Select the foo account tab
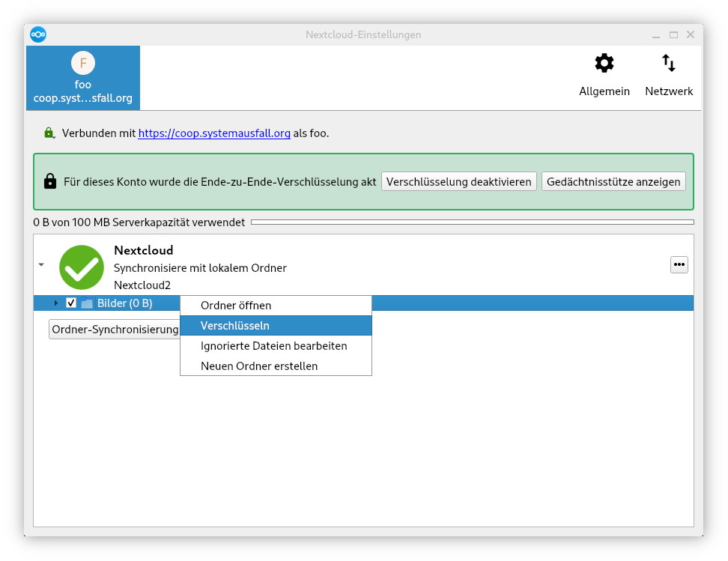728x561 pixels. click(x=83, y=78)
